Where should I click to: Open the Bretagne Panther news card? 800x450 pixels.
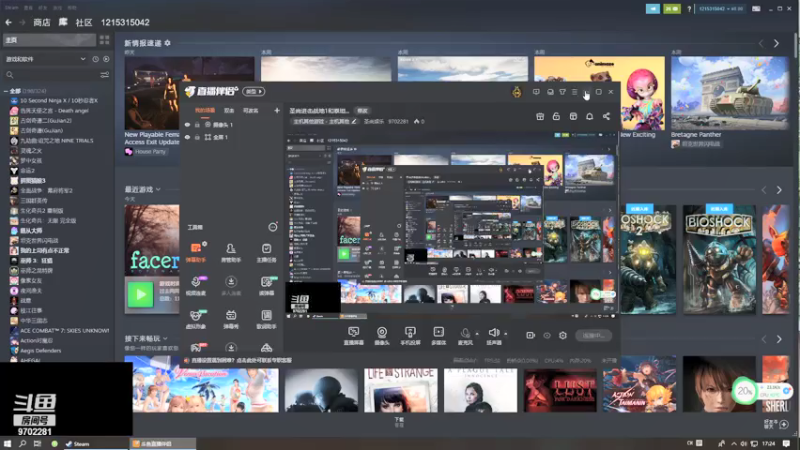tap(730, 93)
